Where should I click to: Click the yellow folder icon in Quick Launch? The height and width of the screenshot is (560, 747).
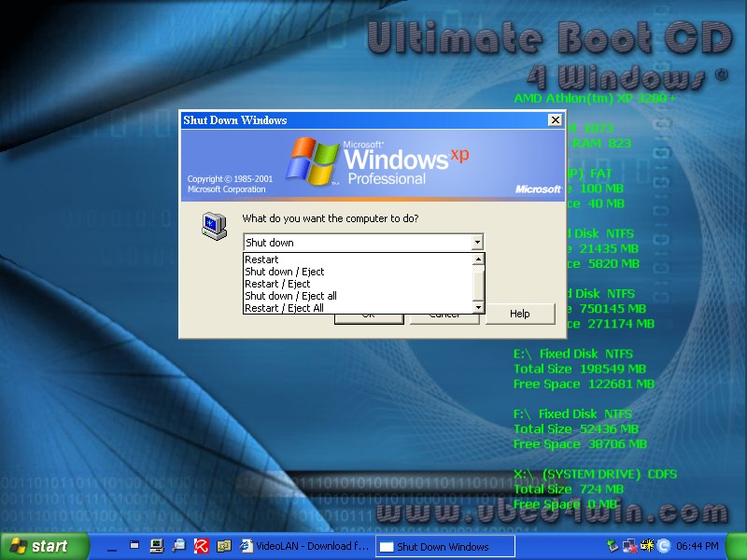coord(223,546)
